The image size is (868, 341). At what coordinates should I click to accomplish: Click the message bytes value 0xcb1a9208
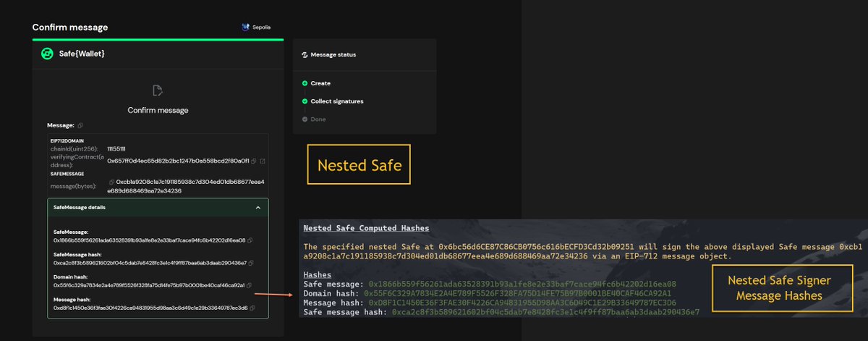point(186,186)
